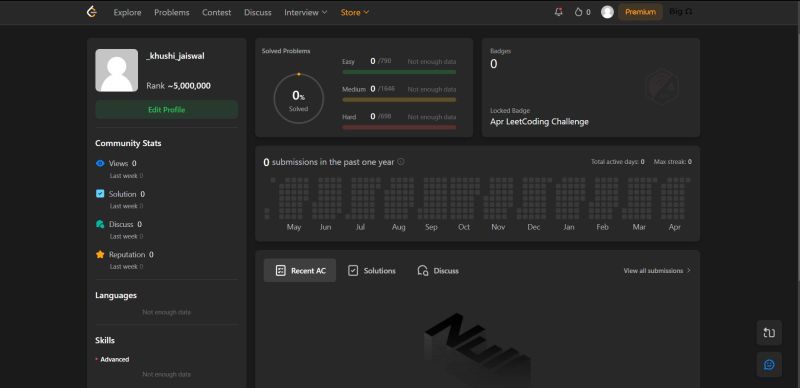Open the user avatar menu in navbar
This screenshot has height=388, width=800.
coord(607,12)
